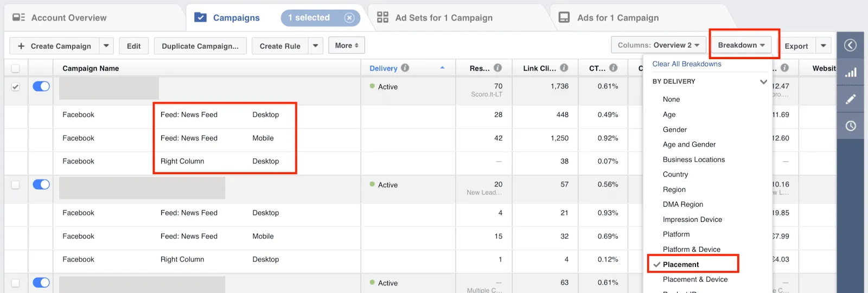Open the clock history icon in sidebar
868x293 pixels.
click(x=850, y=126)
